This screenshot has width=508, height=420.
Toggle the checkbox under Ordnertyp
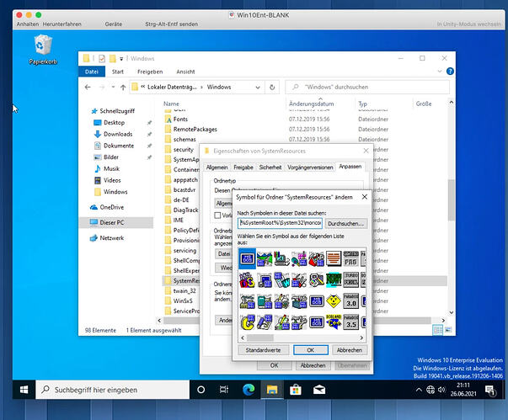tap(219, 215)
